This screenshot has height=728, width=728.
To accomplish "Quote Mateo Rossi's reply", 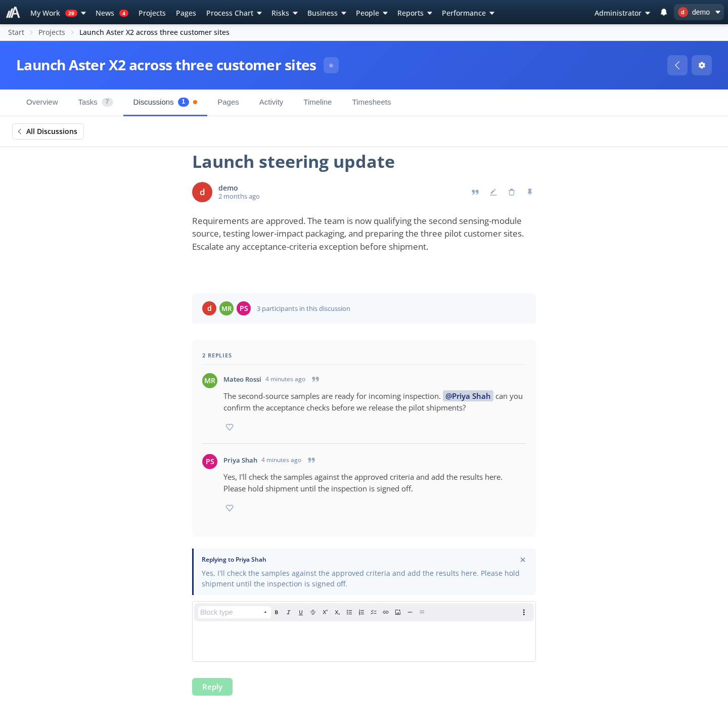I will pyautogui.click(x=315, y=379).
